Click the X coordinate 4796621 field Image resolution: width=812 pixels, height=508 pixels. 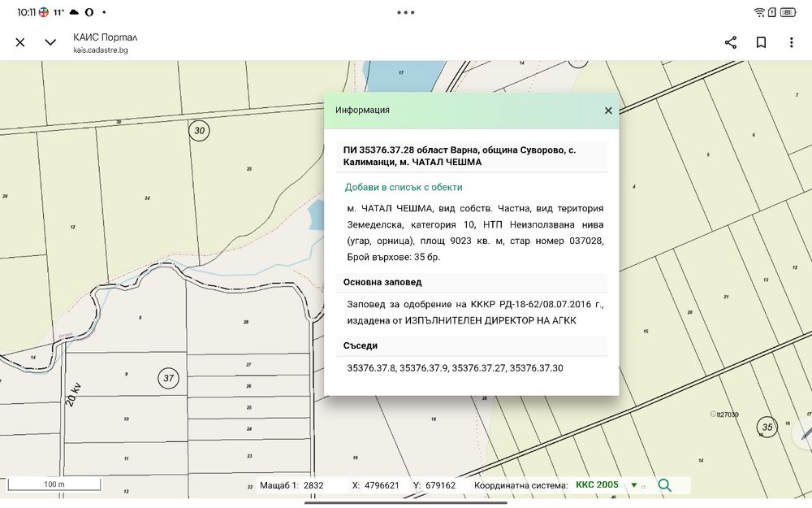(382, 485)
